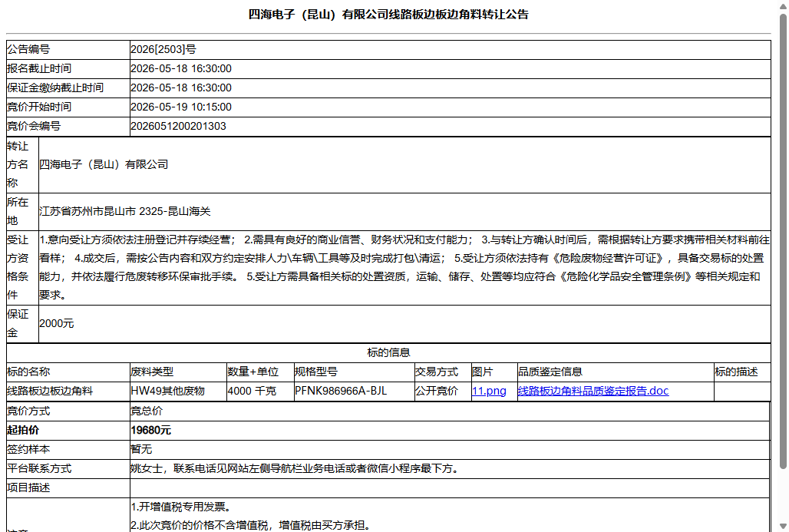Click starting price 19680元

(x=150, y=430)
